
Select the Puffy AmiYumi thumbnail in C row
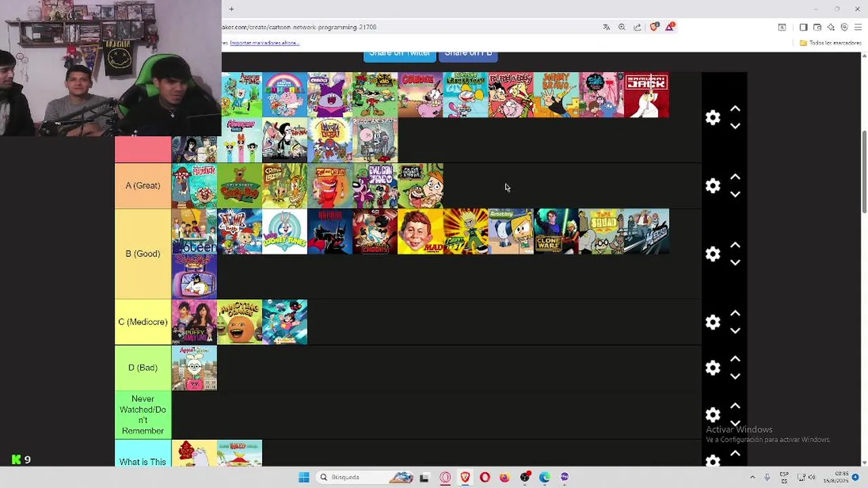click(194, 322)
